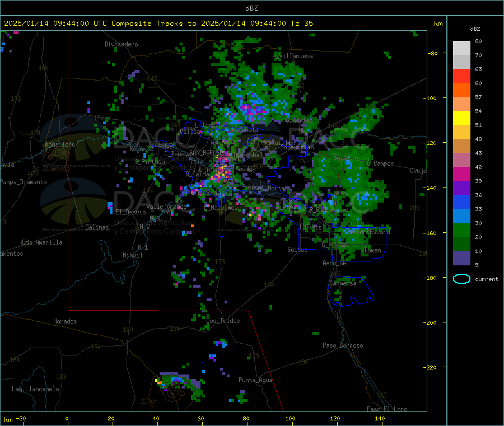Click the royal blue 35 dBZ swatch
Viewport: 504px width, 426px height.
(461, 202)
